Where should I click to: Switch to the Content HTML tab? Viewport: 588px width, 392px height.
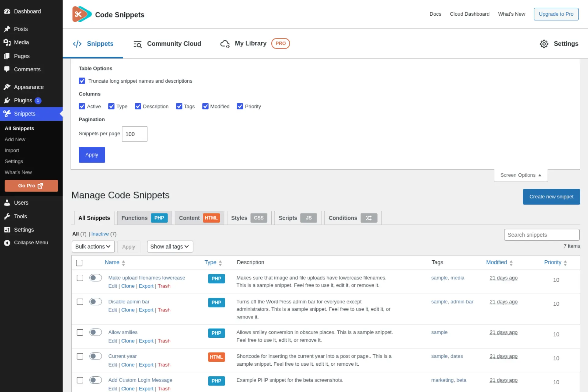199,218
